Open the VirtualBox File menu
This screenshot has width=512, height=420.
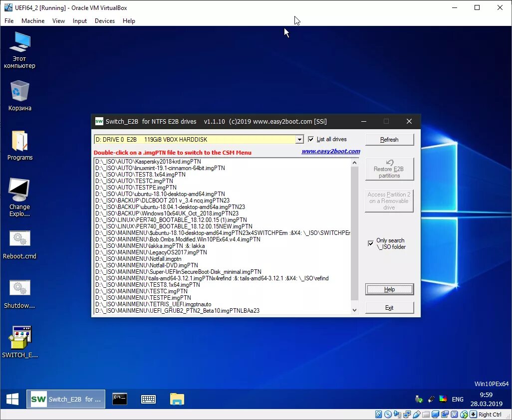coord(9,21)
